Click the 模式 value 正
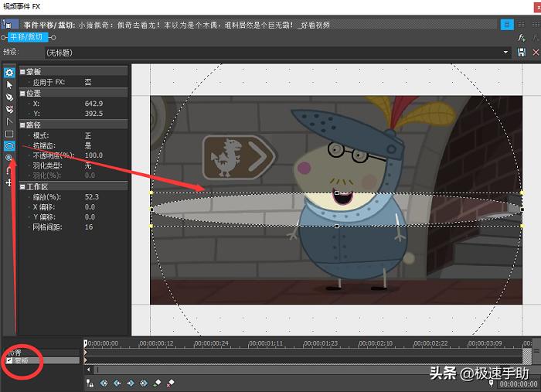This screenshot has width=541, height=392. (x=88, y=135)
